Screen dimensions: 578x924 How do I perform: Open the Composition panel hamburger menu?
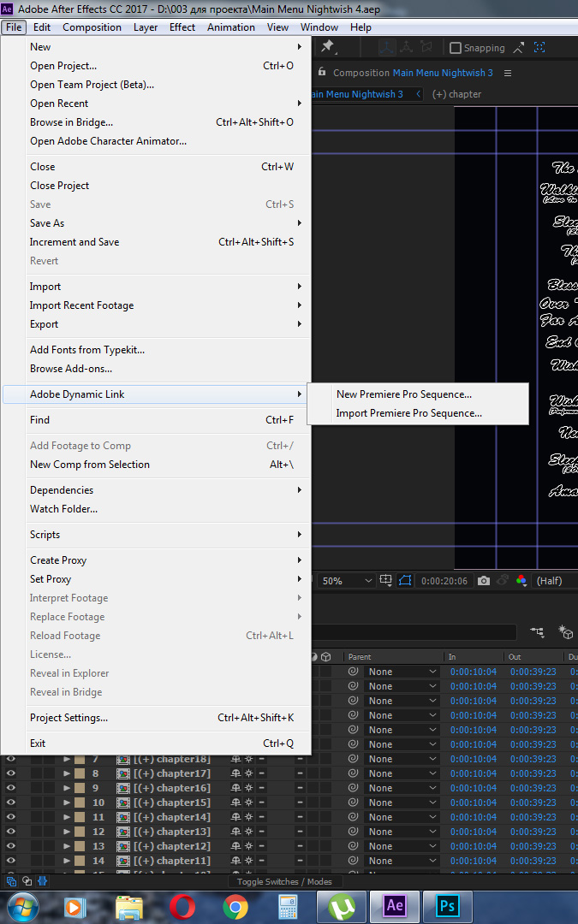pos(508,73)
